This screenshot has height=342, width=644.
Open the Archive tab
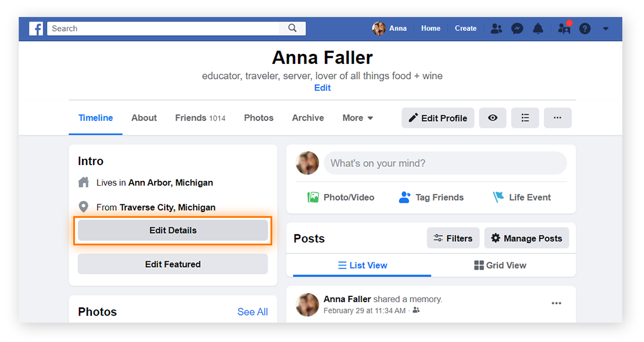click(x=307, y=118)
